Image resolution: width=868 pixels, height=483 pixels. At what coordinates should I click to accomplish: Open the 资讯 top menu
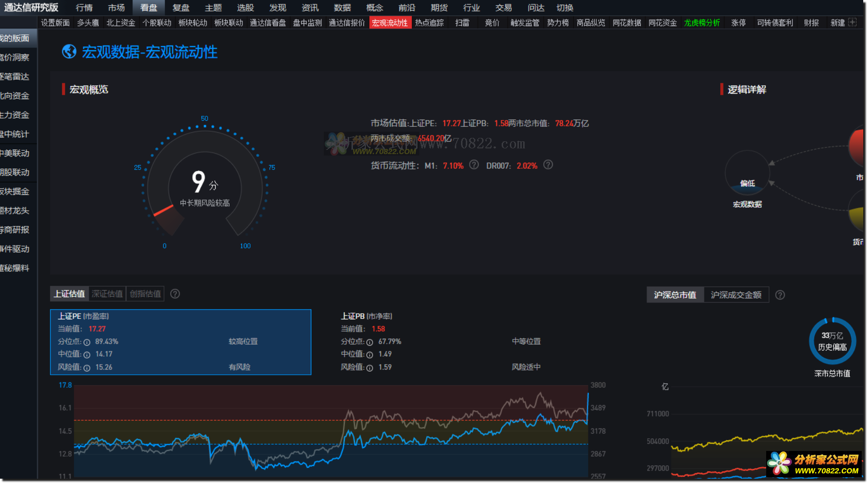[310, 8]
